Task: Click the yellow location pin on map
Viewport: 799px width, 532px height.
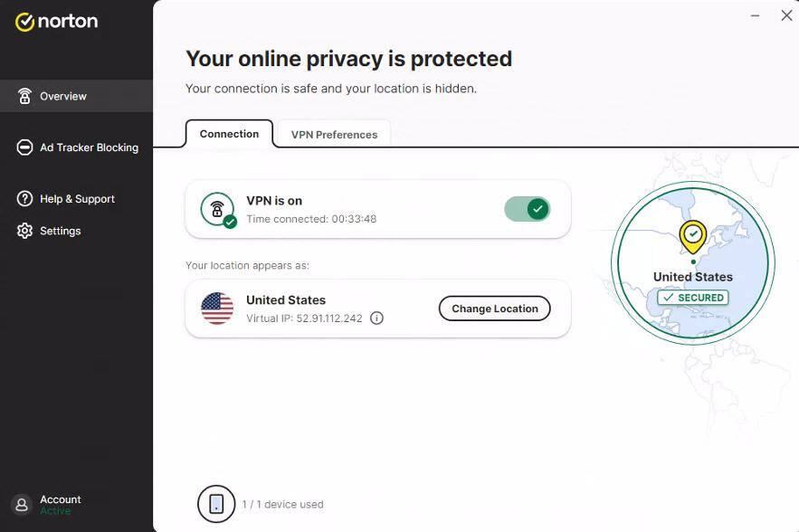Action: pos(692,236)
